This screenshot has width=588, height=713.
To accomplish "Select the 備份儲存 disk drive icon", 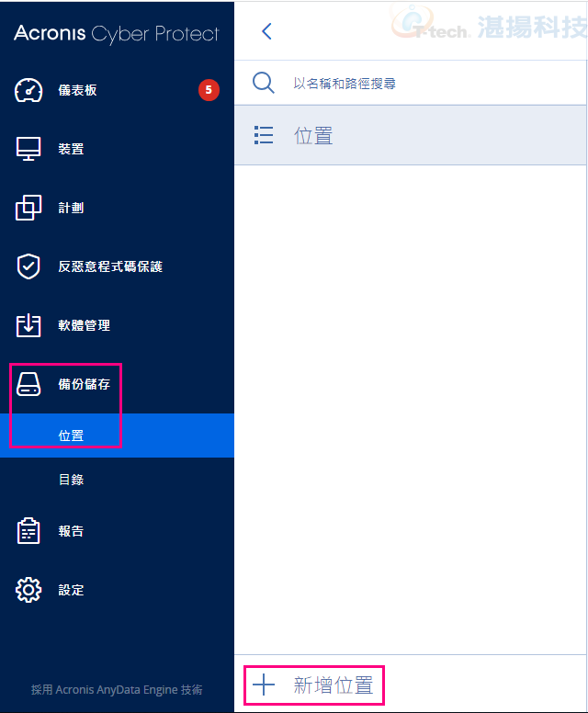I will point(28,384).
